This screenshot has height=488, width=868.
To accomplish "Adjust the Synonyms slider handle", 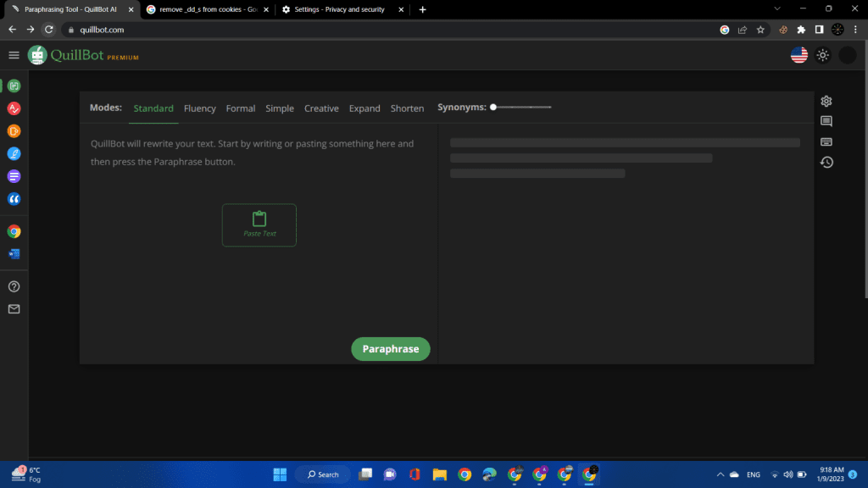I will coord(493,108).
